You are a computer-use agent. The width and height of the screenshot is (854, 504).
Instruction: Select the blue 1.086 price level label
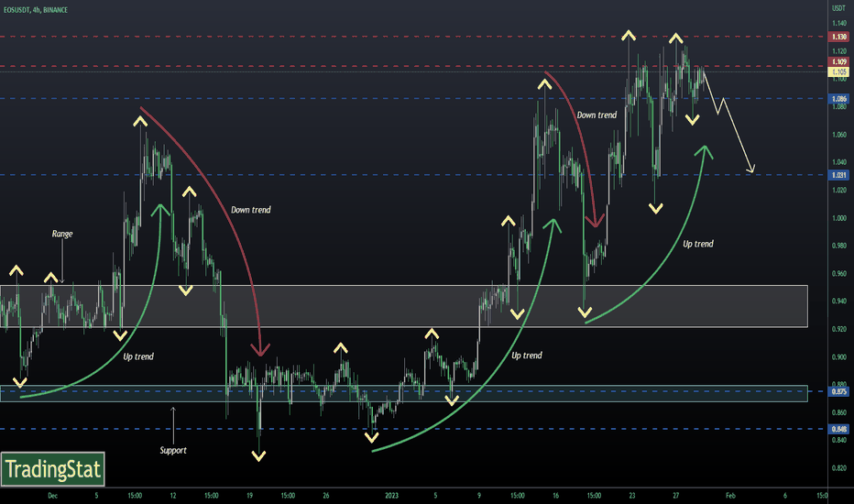tap(838, 99)
